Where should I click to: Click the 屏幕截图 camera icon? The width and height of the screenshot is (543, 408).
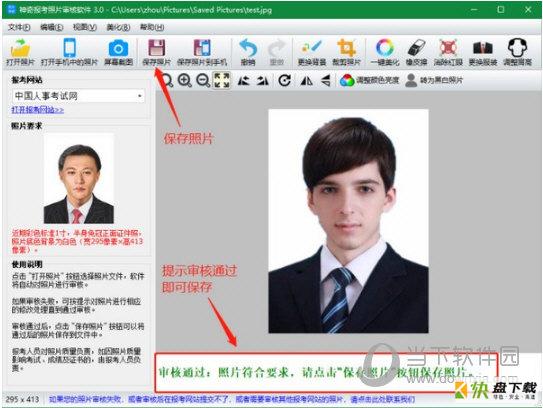pyautogui.click(x=118, y=48)
